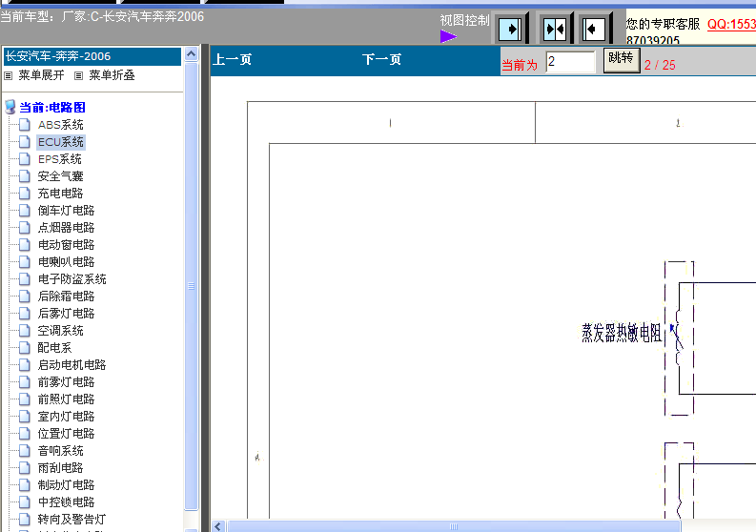
Task: Open 后除霜电路 diagram entry
Action: [66, 297]
